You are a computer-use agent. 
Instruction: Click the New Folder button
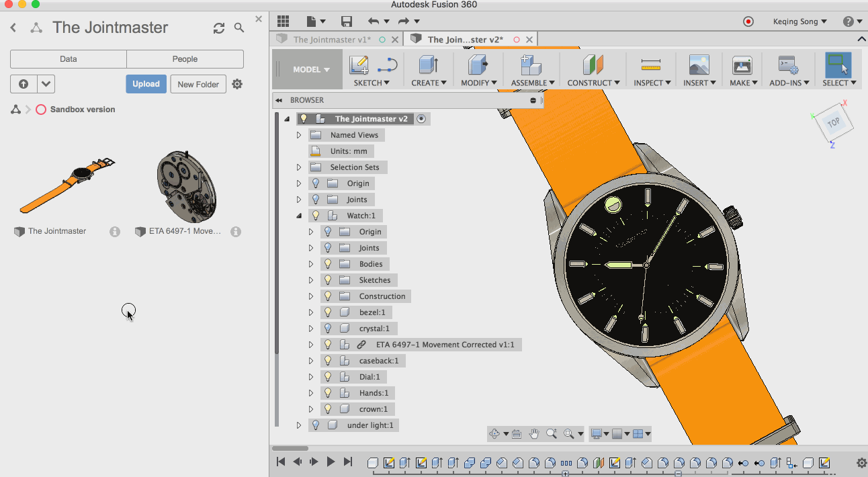(x=198, y=84)
